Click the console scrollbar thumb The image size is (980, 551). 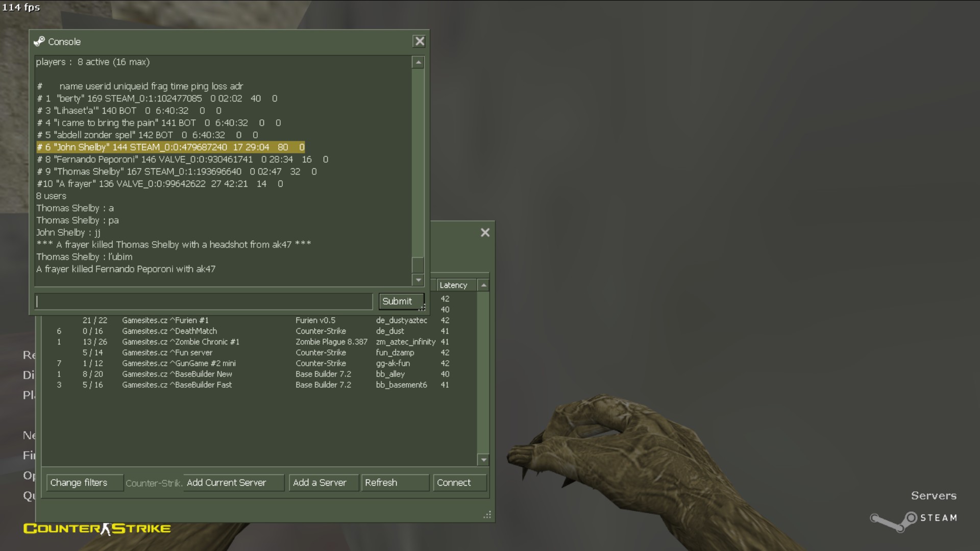[x=418, y=265]
